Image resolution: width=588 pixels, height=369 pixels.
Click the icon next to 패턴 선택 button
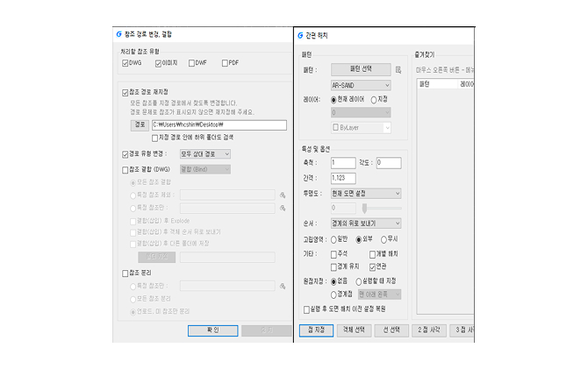tap(398, 67)
